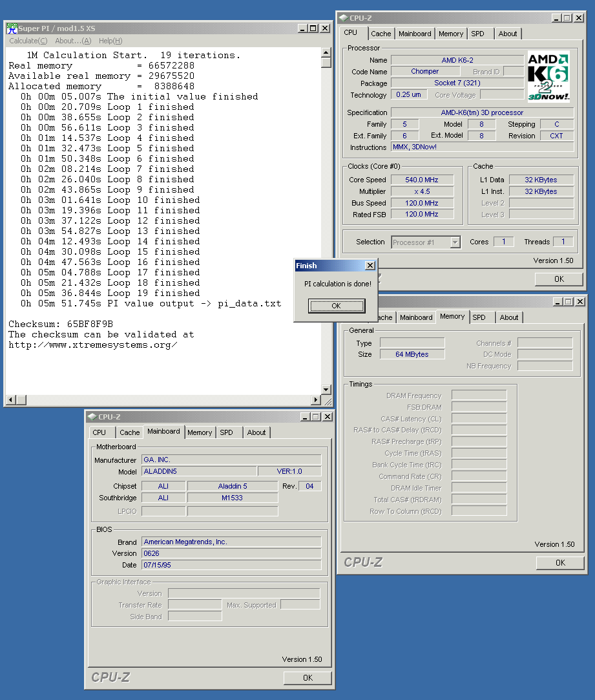Screen dimensions: 595x700
Task: Click the Super PI title bar icon
Action: click(x=12, y=28)
